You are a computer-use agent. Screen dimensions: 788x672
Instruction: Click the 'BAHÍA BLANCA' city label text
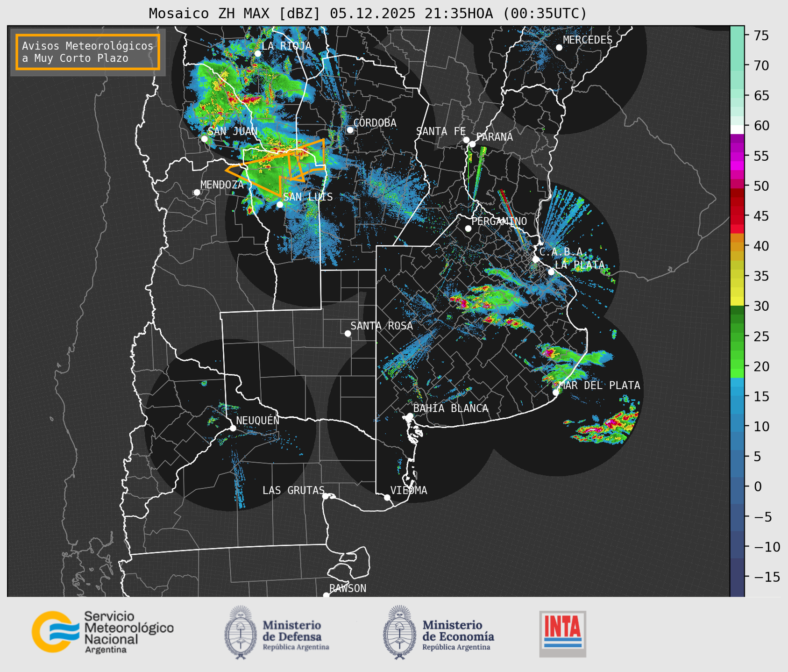pyautogui.click(x=451, y=408)
